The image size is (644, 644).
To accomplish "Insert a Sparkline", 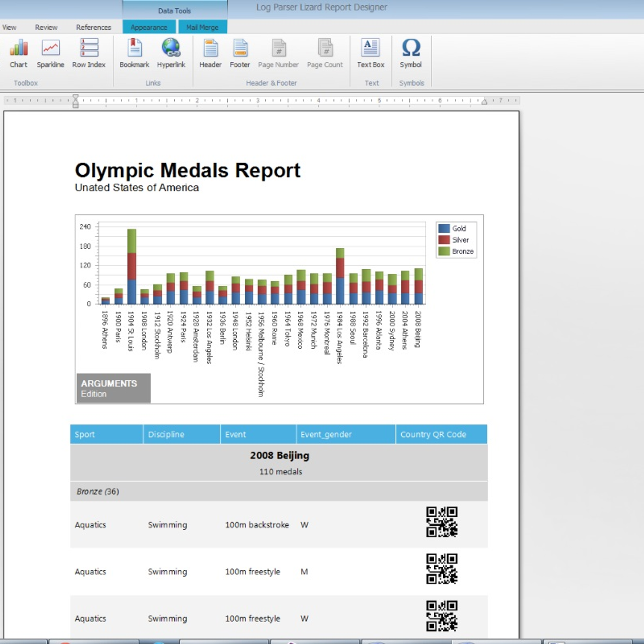I will (50, 53).
